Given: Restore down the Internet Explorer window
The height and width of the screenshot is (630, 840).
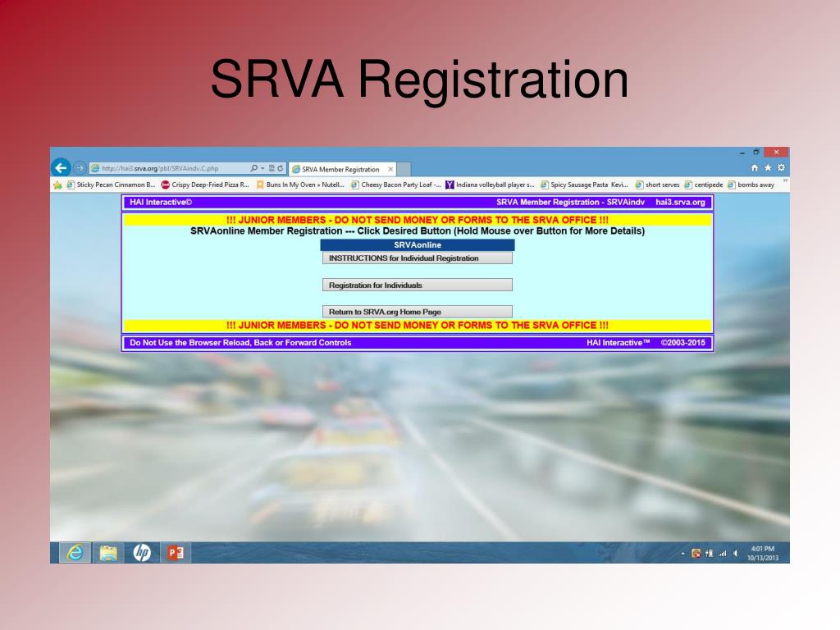Looking at the screenshot, I should (x=756, y=152).
